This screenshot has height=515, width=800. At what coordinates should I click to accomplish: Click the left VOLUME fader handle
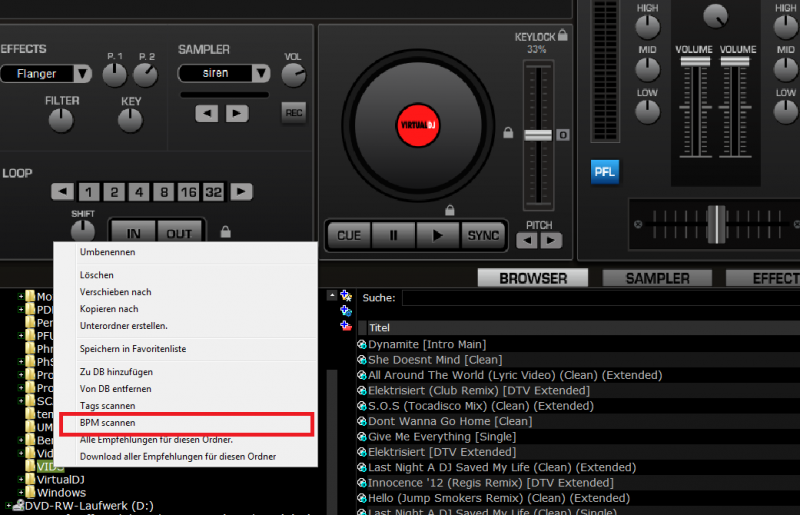point(695,61)
